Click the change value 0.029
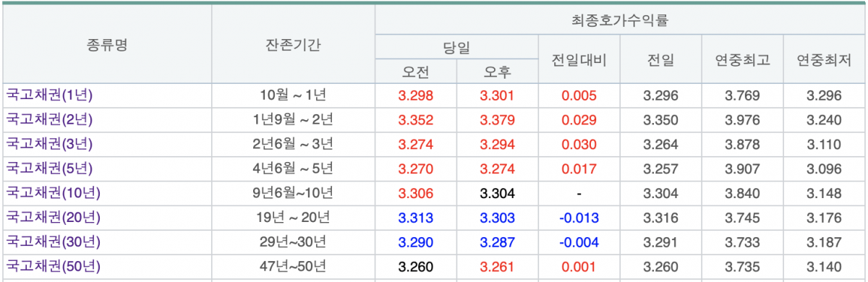Screen dimensions: 868x282 (x=579, y=120)
